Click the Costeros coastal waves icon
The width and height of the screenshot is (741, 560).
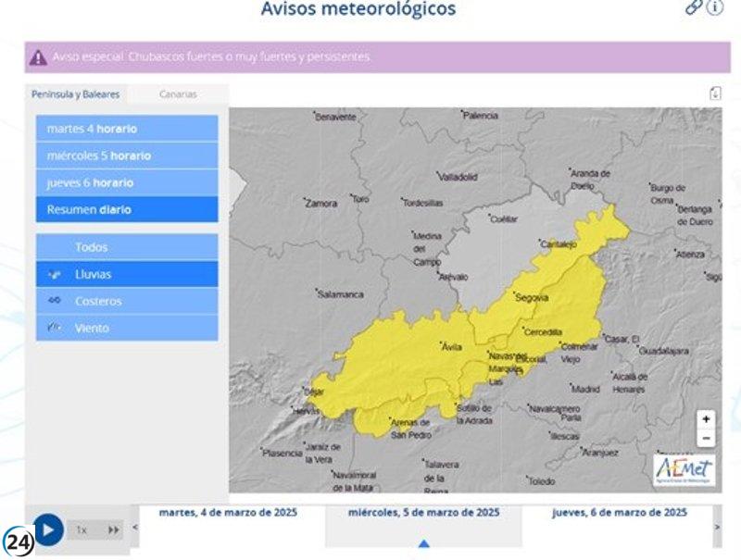pyautogui.click(x=53, y=301)
